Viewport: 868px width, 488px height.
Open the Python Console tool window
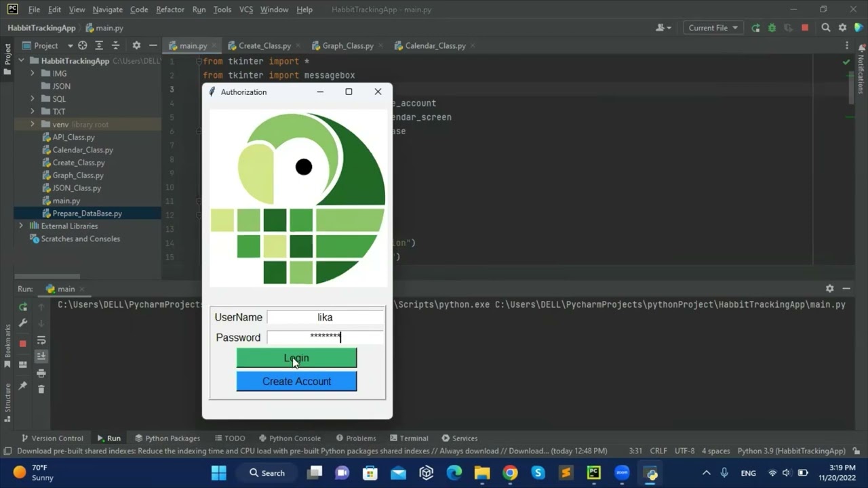290,438
